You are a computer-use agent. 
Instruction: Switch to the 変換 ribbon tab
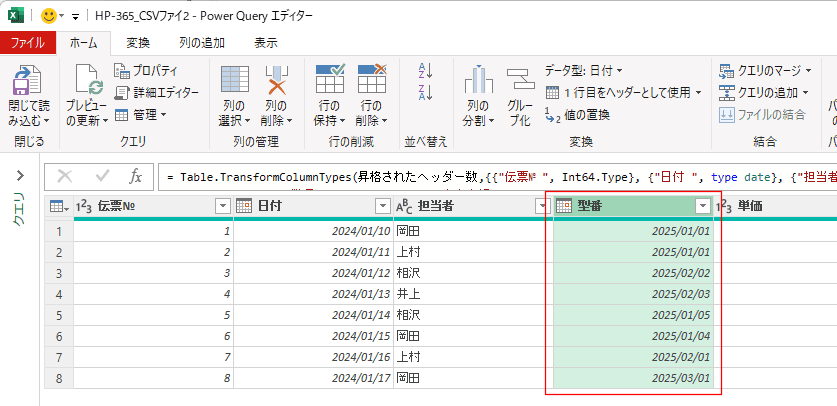138,43
